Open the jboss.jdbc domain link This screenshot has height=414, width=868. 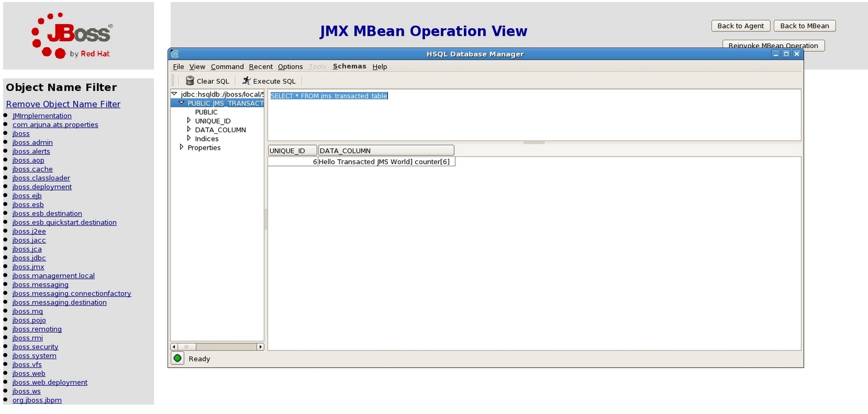click(29, 258)
